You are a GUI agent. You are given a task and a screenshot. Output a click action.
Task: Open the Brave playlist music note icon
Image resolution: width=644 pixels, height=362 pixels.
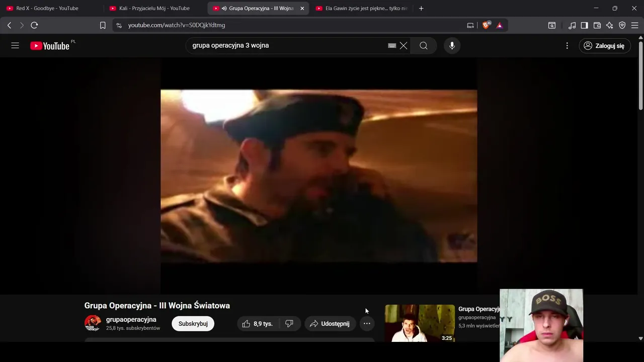click(x=572, y=25)
